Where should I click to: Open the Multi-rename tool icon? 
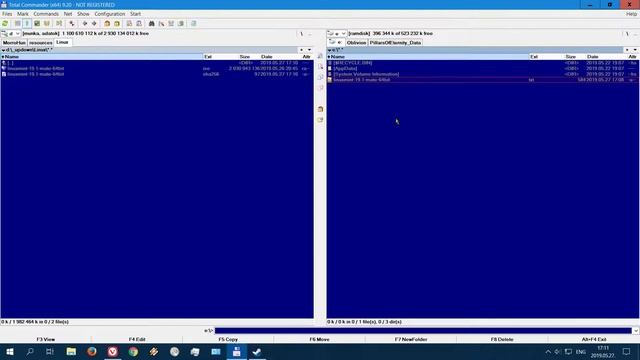[162, 24]
